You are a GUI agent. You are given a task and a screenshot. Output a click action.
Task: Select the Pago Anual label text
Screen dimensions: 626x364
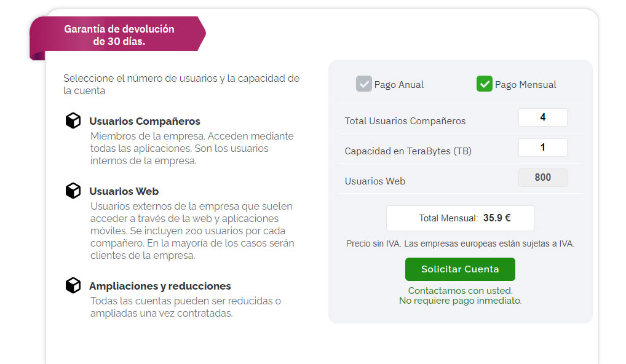click(399, 85)
